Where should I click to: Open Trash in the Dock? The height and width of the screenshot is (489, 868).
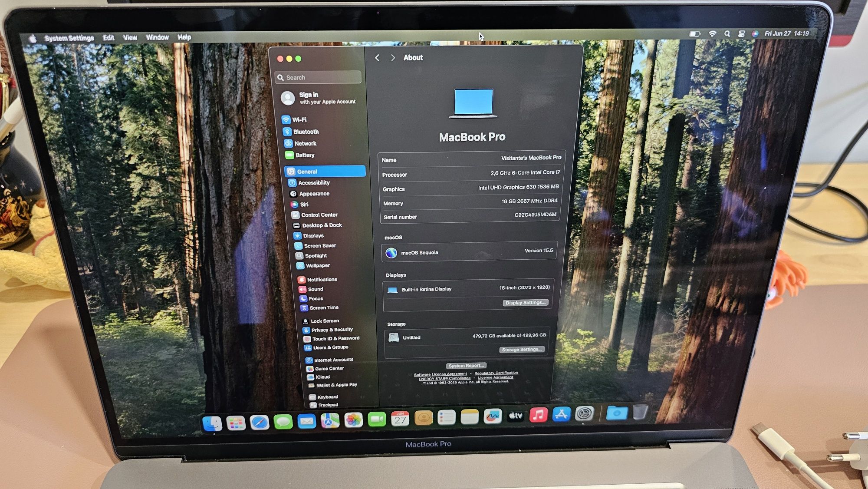(640, 412)
